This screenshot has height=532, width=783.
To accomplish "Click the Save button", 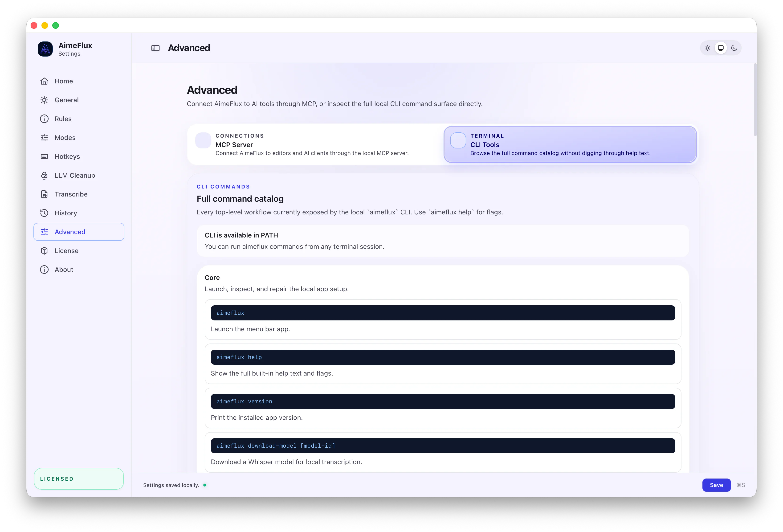I will (x=716, y=485).
